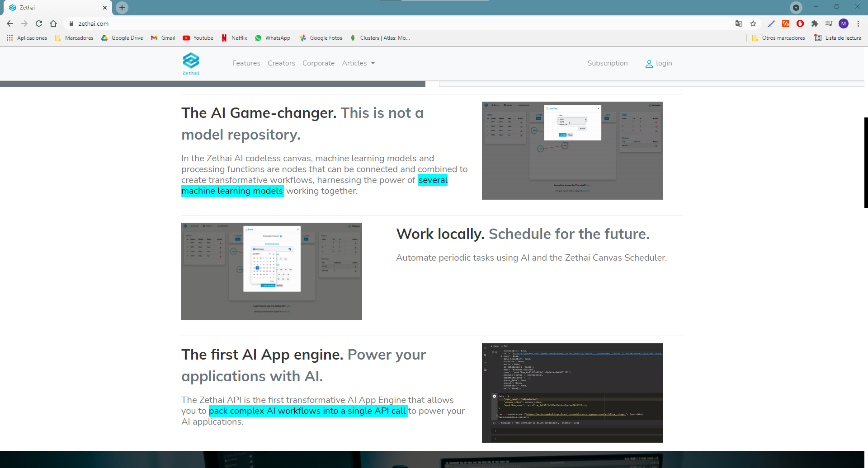Click the tab search dropdown circle
Screen dimensions: 868x468
[x=796, y=7]
